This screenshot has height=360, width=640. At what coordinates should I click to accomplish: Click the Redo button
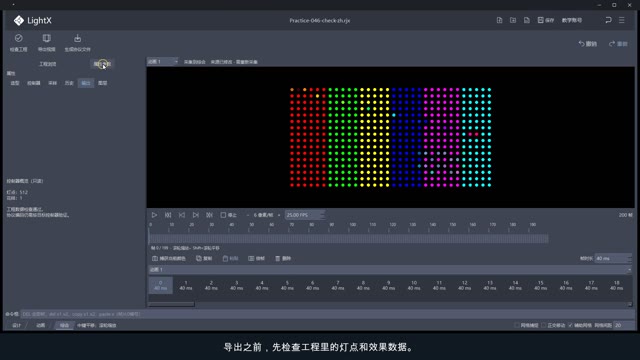click(x=618, y=44)
